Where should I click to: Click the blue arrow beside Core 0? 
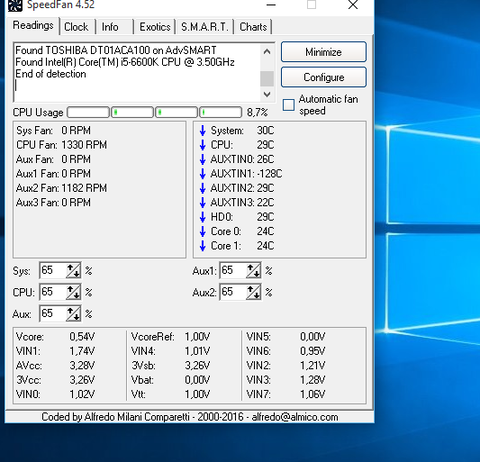click(202, 231)
